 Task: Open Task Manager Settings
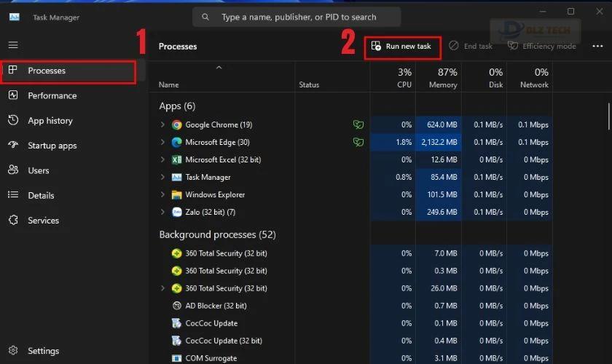(x=43, y=351)
